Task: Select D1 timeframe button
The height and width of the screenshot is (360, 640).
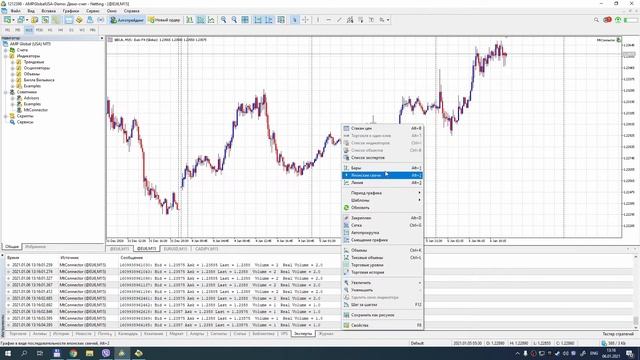Action: point(71,30)
